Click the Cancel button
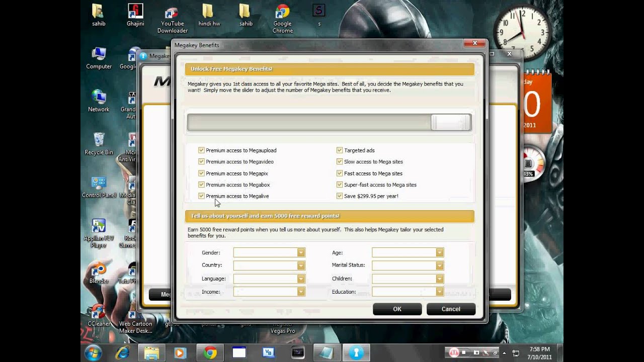Viewport: 644px width, 362px height. (451, 309)
